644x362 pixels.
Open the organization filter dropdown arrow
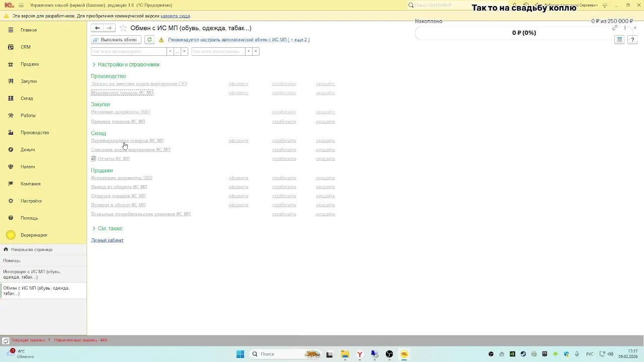(x=170, y=51)
